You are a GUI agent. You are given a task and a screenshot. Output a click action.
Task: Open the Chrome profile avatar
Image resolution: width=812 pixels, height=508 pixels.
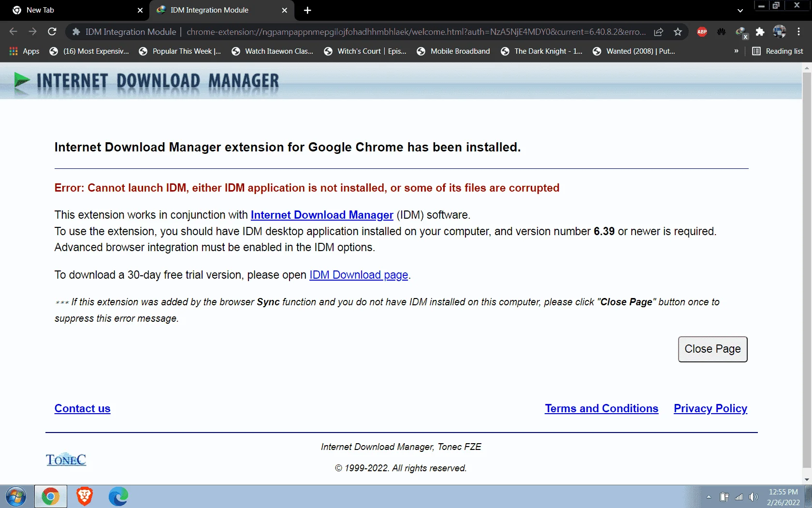point(779,32)
